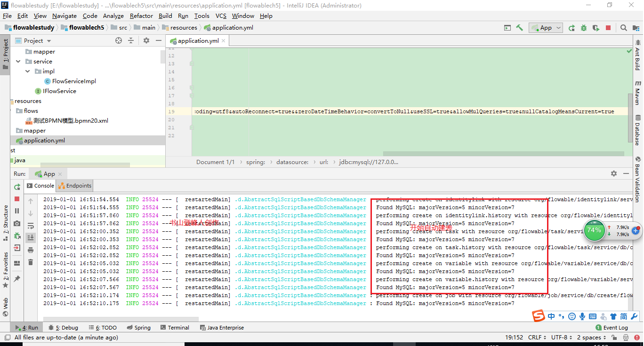This screenshot has width=644, height=346.
Task: Click the green Debug bug icon in toolbar
Action: coord(584,28)
